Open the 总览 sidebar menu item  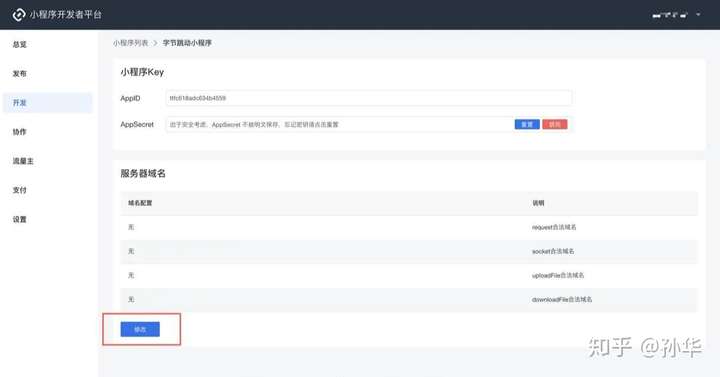point(20,45)
